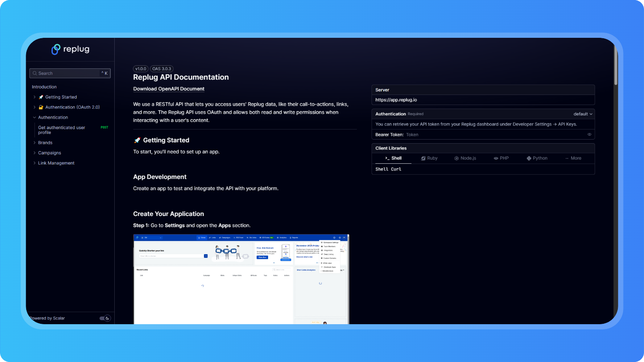Click the Download OpenAPI Document link
The width and height of the screenshot is (644, 362).
coord(169,89)
